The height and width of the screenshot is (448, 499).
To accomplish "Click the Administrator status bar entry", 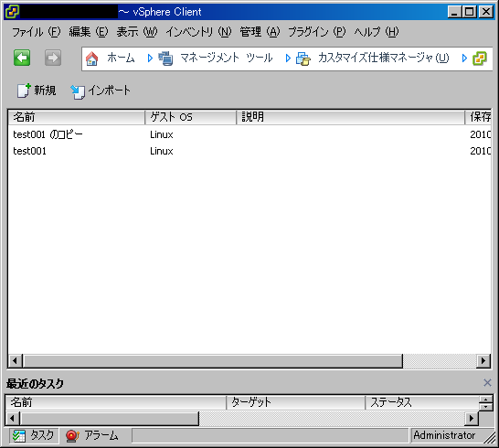I will (x=444, y=435).
